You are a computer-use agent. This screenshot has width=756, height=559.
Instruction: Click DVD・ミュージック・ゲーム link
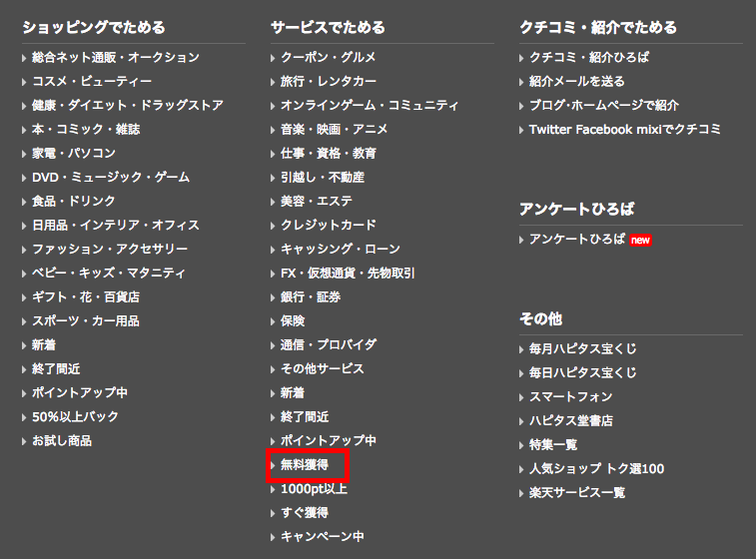111,178
